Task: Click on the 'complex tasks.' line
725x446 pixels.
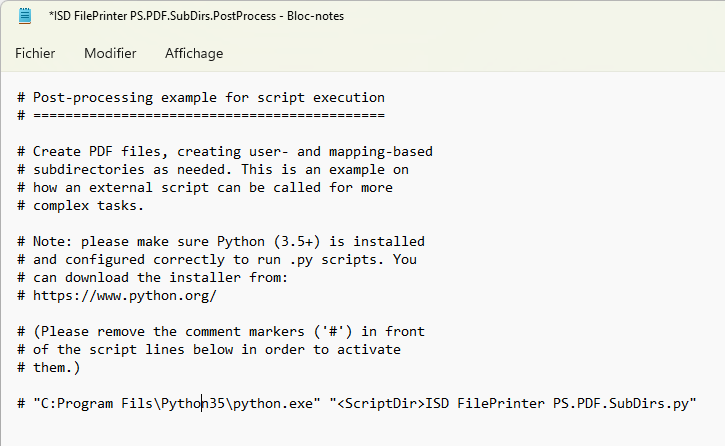Action: [x=88, y=206]
